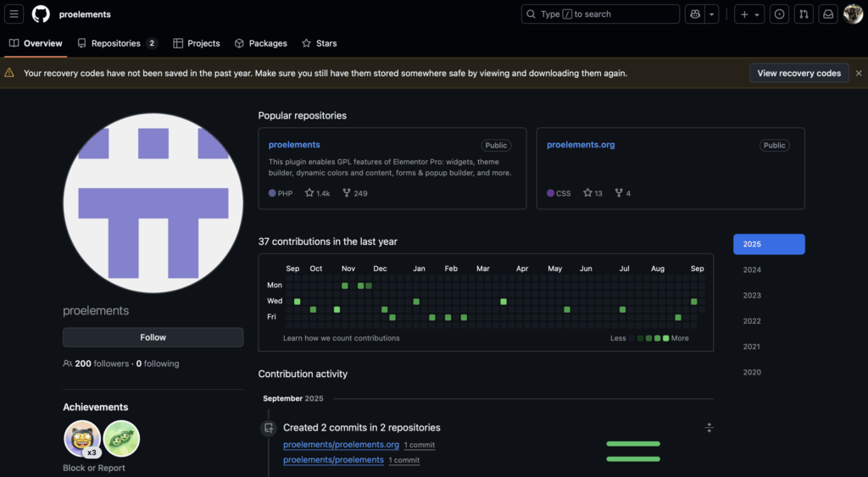Viewport: 868px width, 477px height.
Task: Open the hamburger navigation menu
Action: 15,14
